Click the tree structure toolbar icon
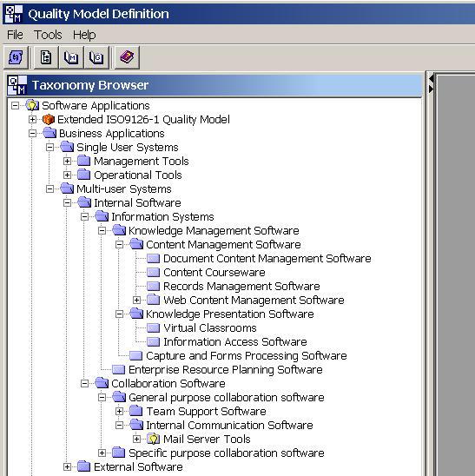Screen dimensions: 475x476 tap(46, 57)
